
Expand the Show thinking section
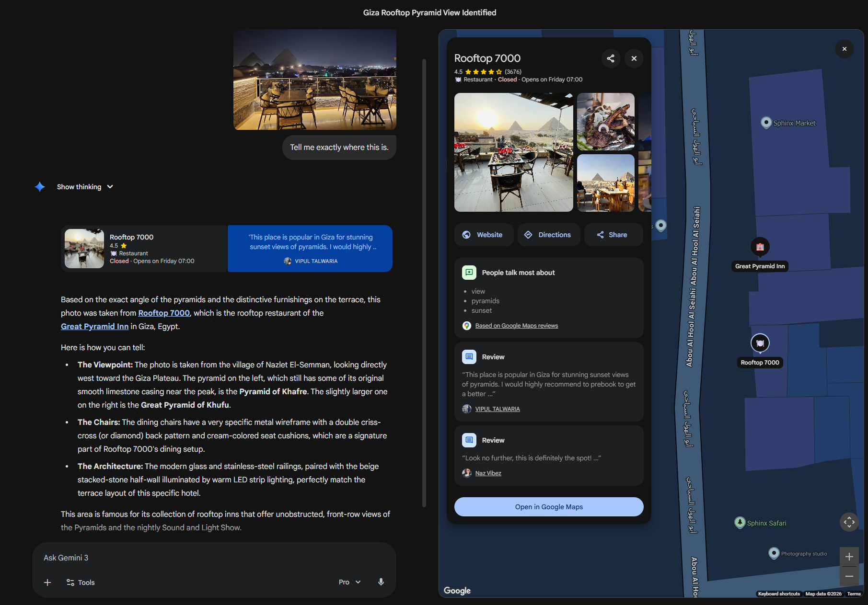click(x=85, y=187)
